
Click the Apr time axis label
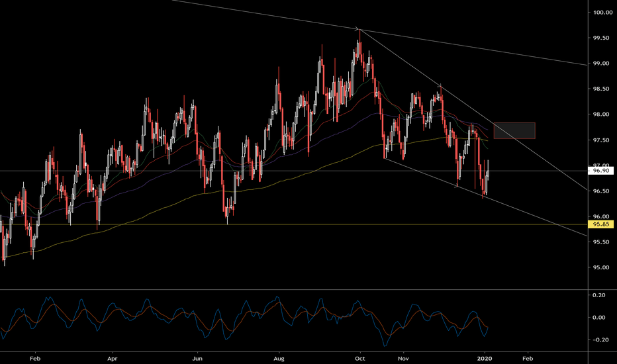coord(113,359)
